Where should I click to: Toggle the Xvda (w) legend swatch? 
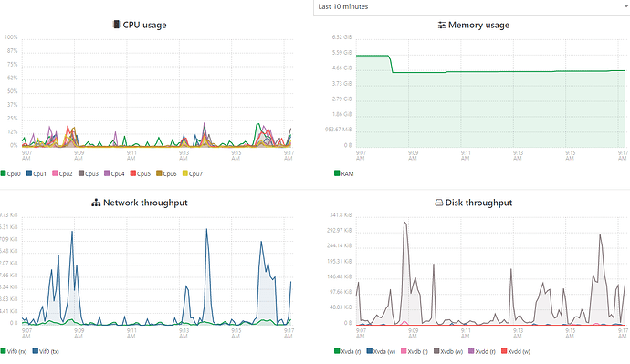point(370,351)
